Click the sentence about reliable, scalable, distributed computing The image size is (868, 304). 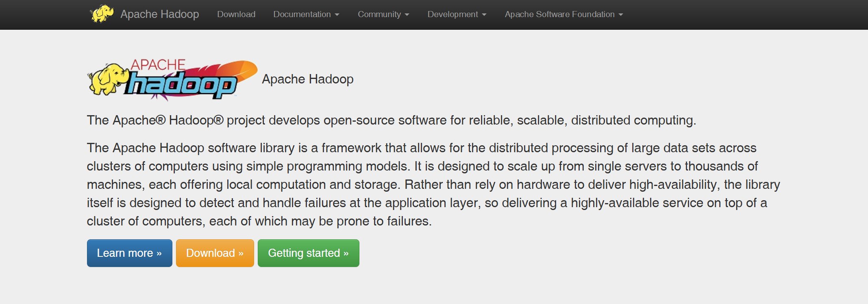392,120
